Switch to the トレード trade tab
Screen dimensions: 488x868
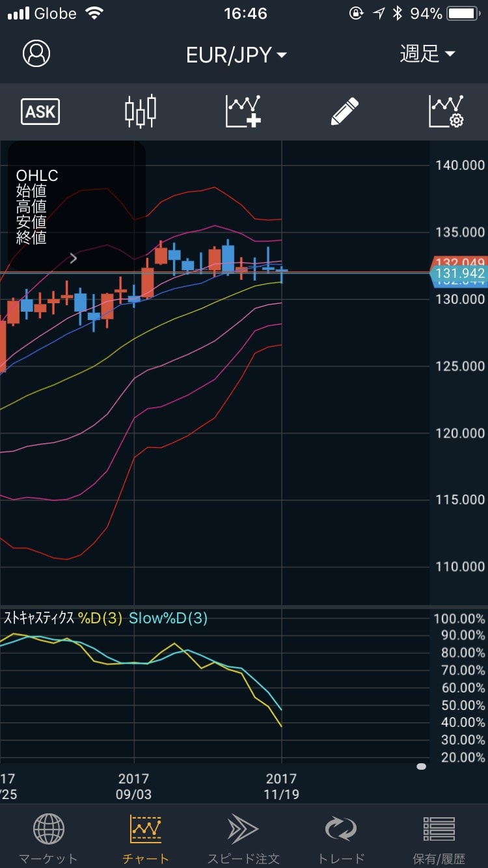point(341,839)
